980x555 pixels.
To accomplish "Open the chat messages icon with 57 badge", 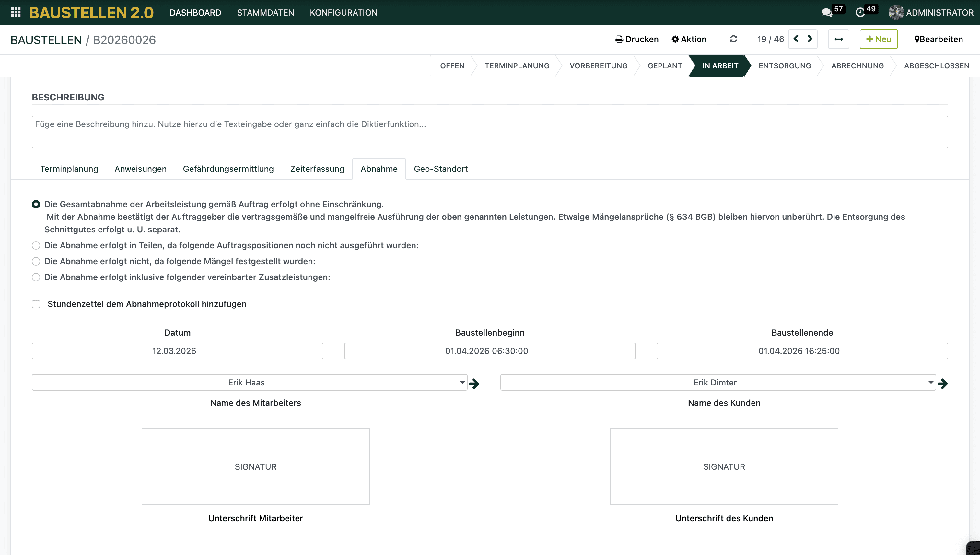I will coord(826,13).
